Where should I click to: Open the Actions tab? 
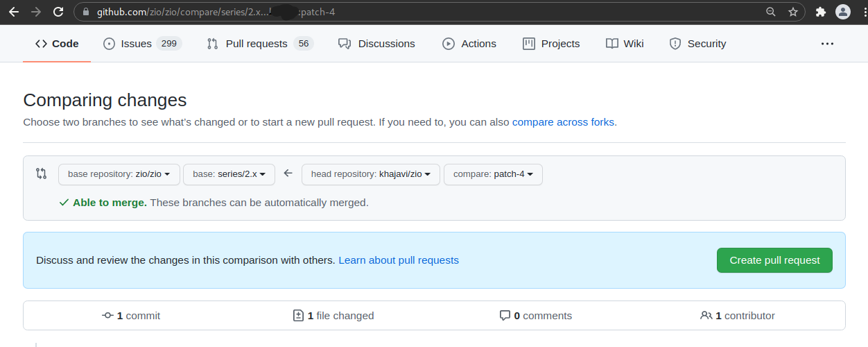click(x=469, y=44)
